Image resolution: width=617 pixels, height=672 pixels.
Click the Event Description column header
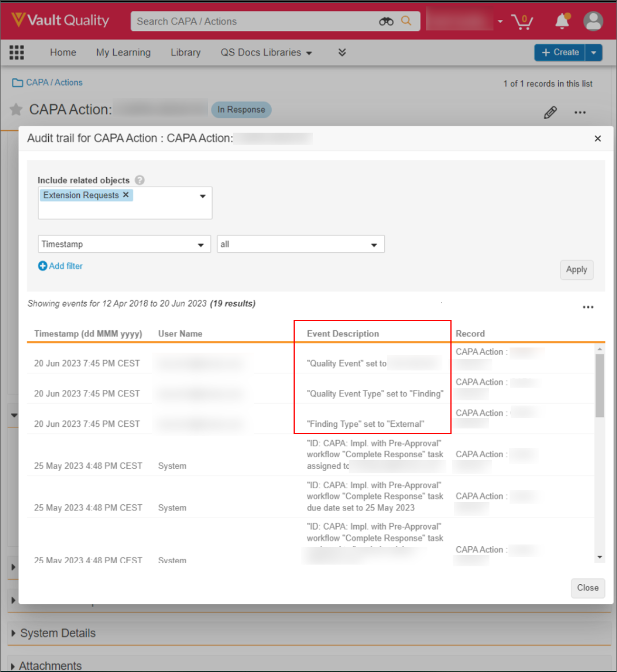(x=342, y=334)
